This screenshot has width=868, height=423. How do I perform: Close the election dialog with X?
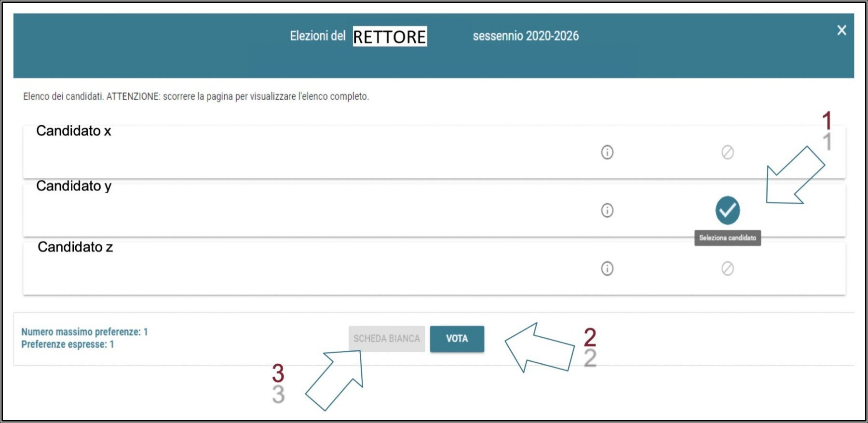[x=842, y=30]
